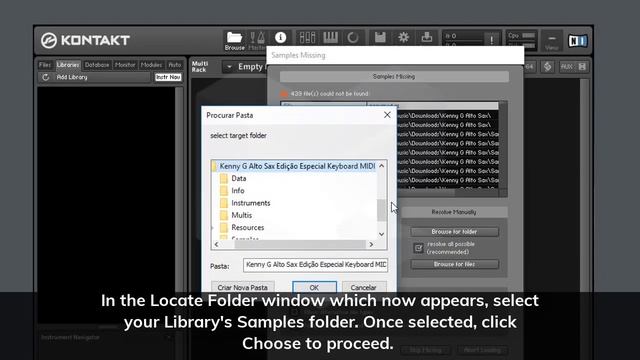Show the on-screen Keyboard icon
The image size is (640, 360).
coord(330,38)
